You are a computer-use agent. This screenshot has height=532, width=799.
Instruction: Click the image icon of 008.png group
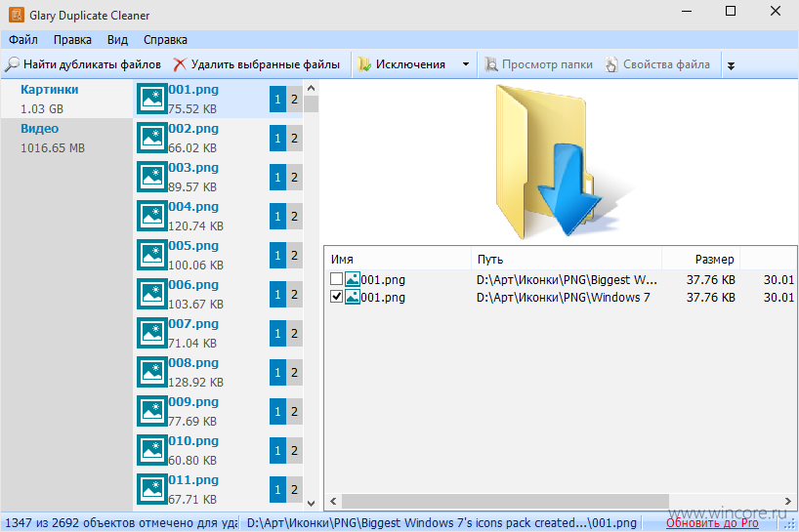151,372
